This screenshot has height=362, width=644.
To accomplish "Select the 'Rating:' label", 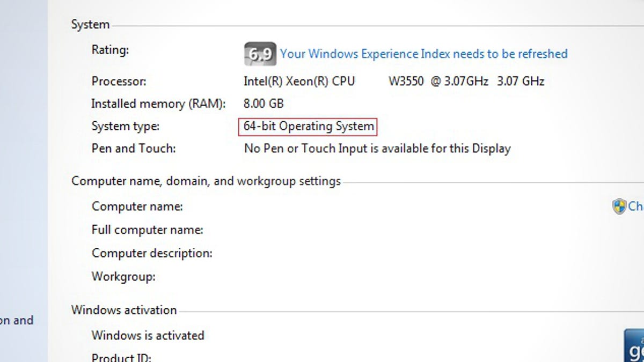I will (110, 50).
